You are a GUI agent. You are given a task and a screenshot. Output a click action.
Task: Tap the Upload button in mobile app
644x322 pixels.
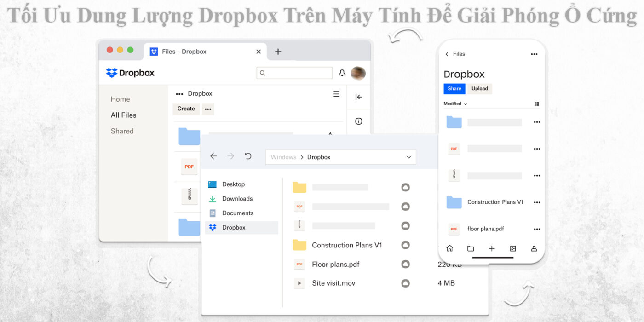tap(480, 89)
